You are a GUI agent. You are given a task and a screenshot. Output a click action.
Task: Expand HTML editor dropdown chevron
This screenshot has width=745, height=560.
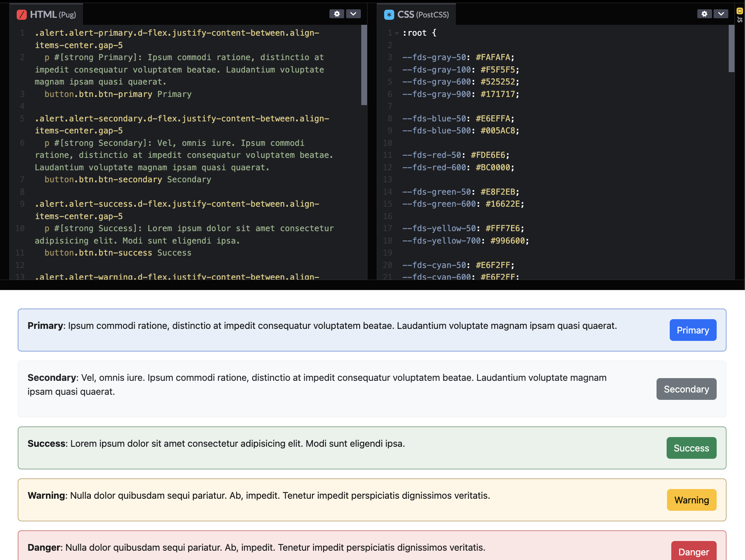[x=353, y=14]
